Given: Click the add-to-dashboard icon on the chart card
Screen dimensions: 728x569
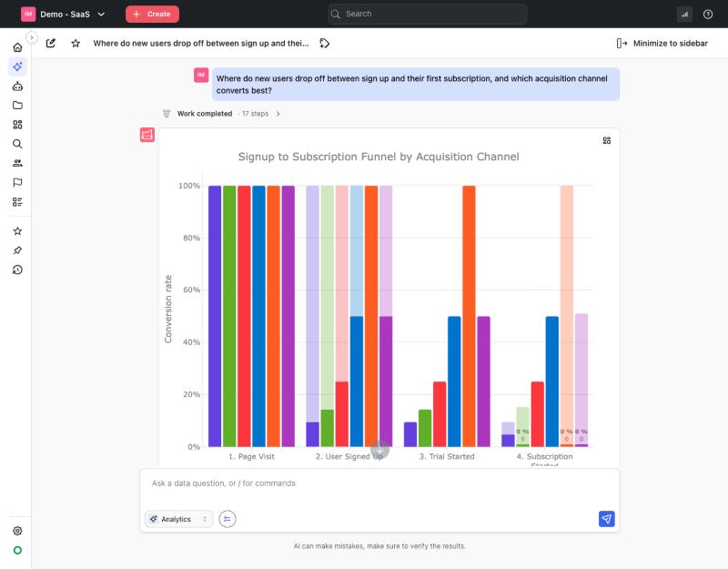Looking at the screenshot, I should point(606,140).
